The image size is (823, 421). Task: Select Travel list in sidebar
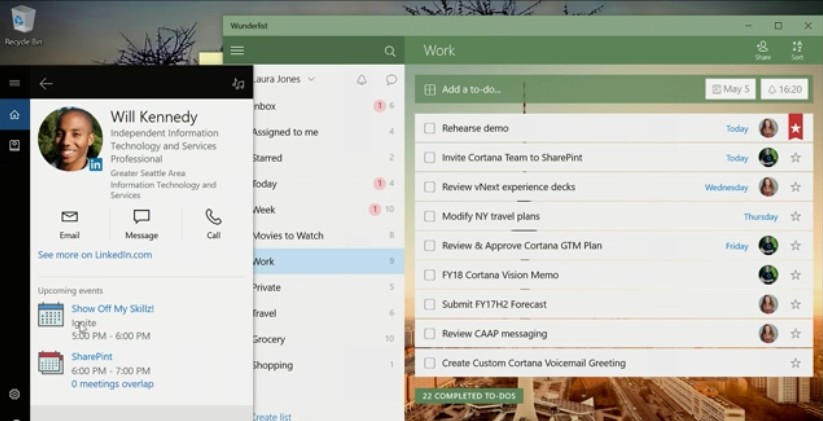(x=329, y=313)
